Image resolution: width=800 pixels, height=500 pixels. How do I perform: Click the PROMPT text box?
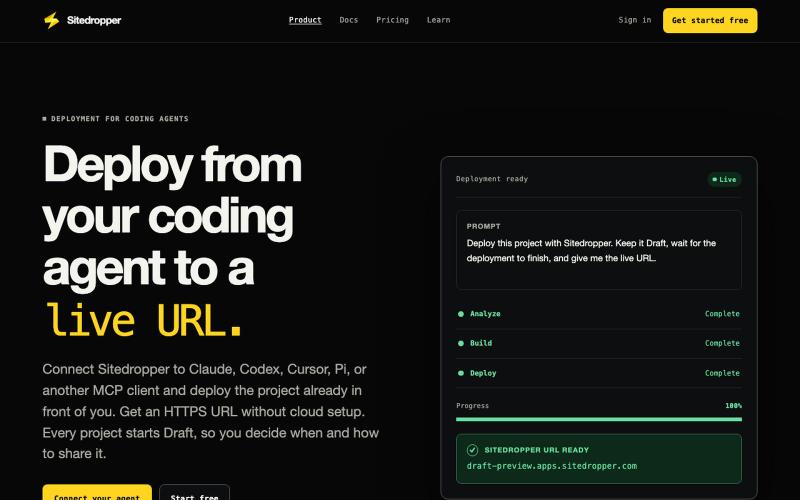point(598,250)
